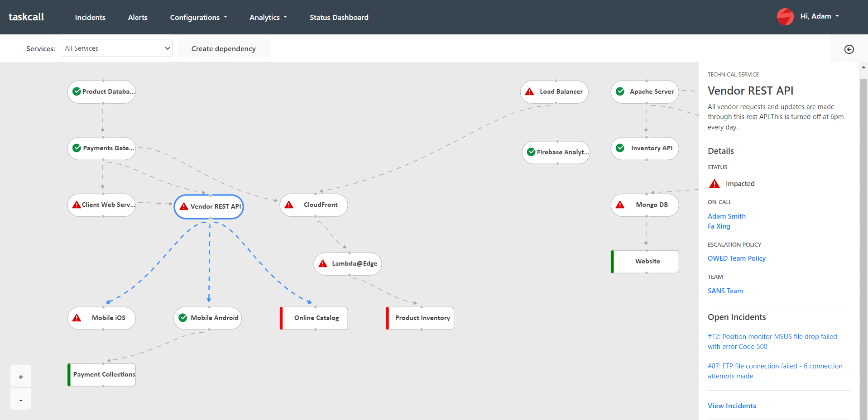Image resolution: width=868 pixels, height=420 pixels.
Task: Click the warning icon on Lambda@Edge
Action: point(323,263)
